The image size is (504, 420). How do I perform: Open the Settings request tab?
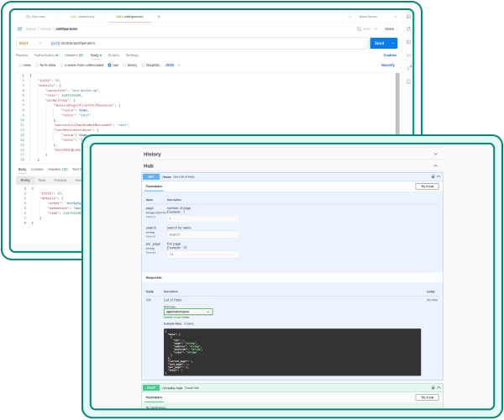pos(132,54)
